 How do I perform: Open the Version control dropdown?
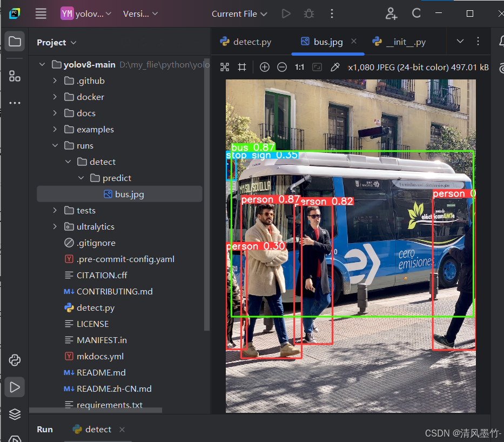pos(139,14)
